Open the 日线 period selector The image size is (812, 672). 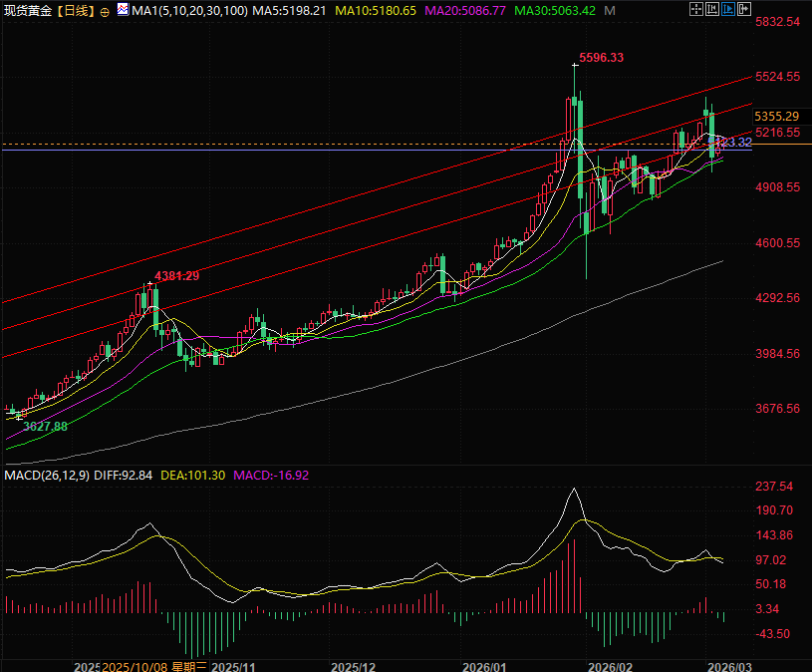click(77, 10)
